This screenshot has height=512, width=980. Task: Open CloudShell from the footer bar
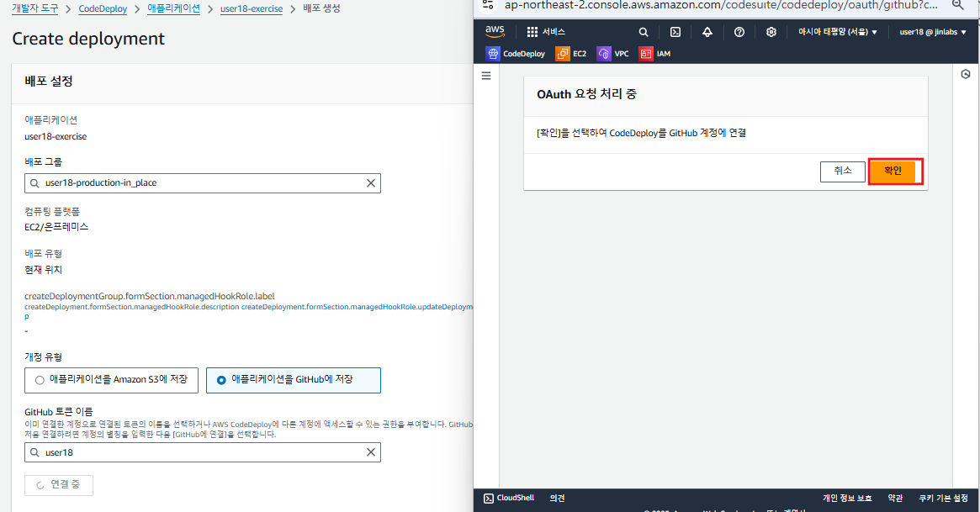[509, 498]
